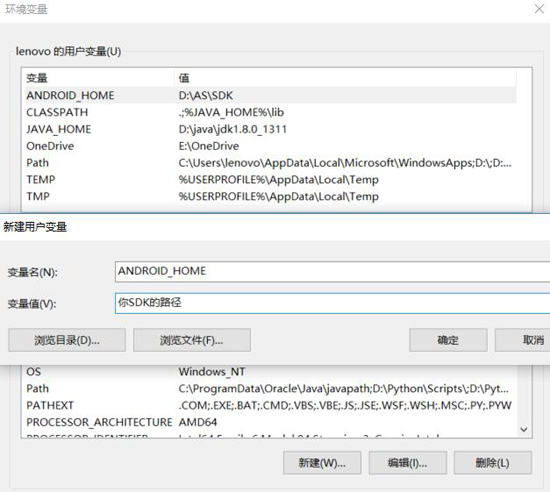This screenshot has height=492, width=550.
Task: Select the TEMP variable row
Action: point(269,180)
